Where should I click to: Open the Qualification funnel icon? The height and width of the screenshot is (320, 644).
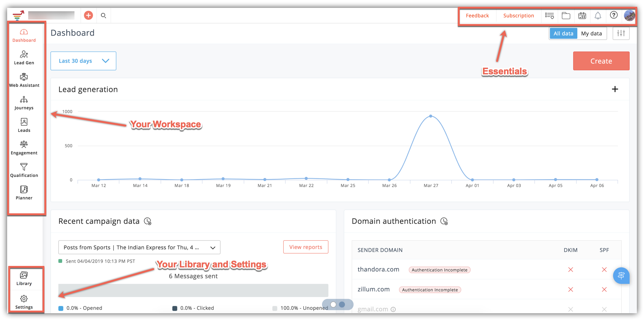coord(24,170)
